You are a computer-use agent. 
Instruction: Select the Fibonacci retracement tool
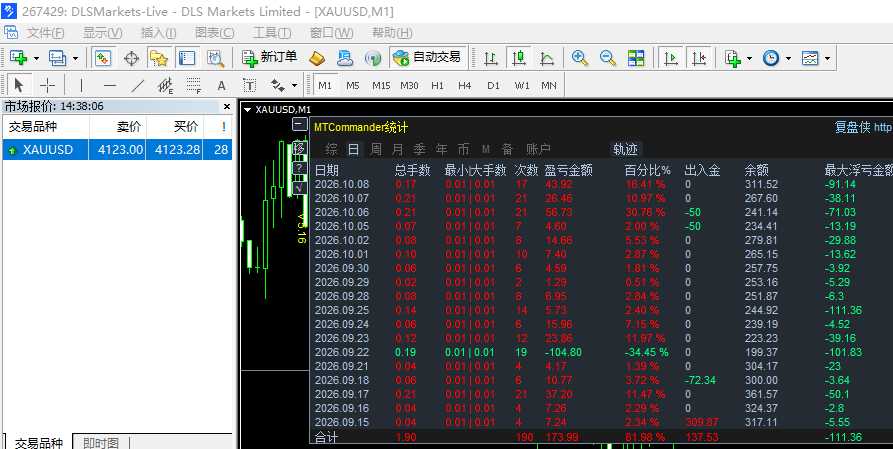(x=194, y=85)
